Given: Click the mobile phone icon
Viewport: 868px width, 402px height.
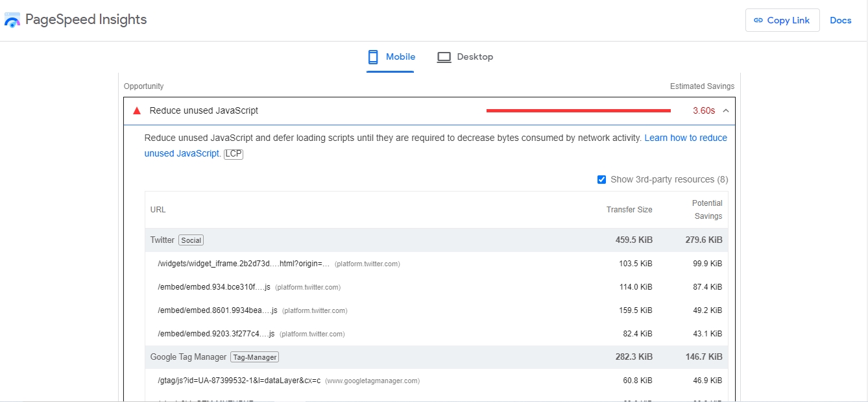Looking at the screenshot, I should coord(373,57).
